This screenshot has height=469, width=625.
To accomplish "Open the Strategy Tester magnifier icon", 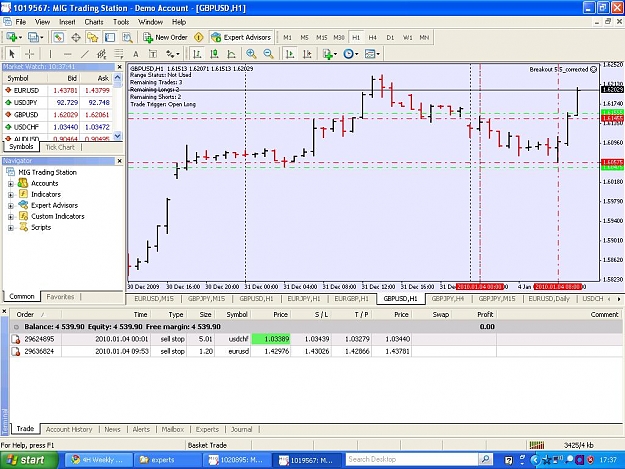I will (x=127, y=37).
